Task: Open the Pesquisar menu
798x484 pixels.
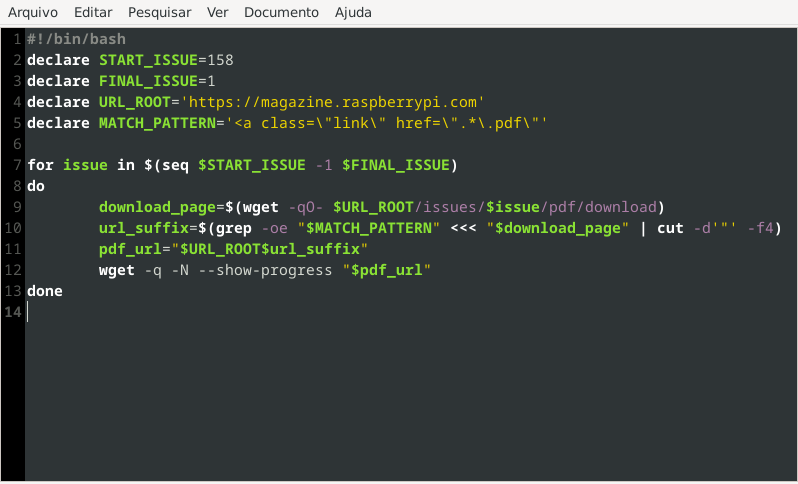Action: (x=159, y=13)
